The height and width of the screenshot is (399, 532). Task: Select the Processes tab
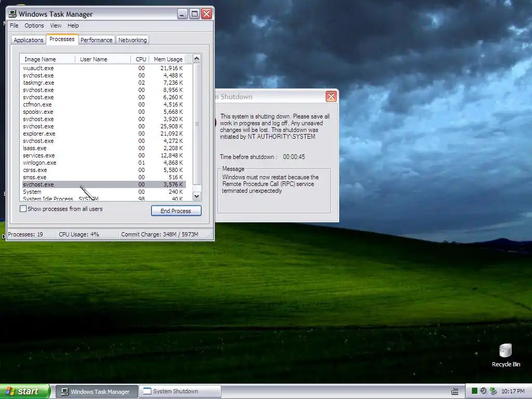[62, 39]
